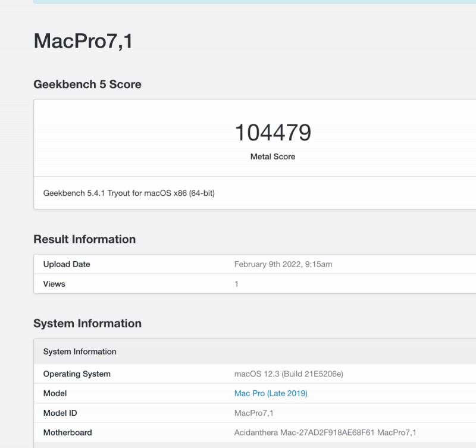Viewport: 476px width, 448px height.
Task: Select Geekbench 5.4.1 Tryout version text
Action: pyautogui.click(x=129, y=193)
